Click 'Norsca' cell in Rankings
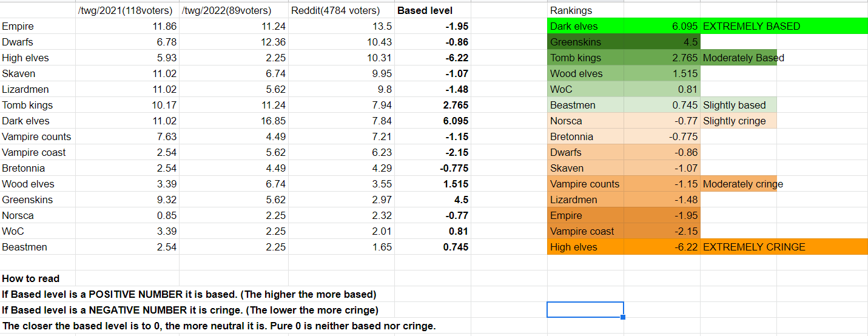 [x=585, y=121]
